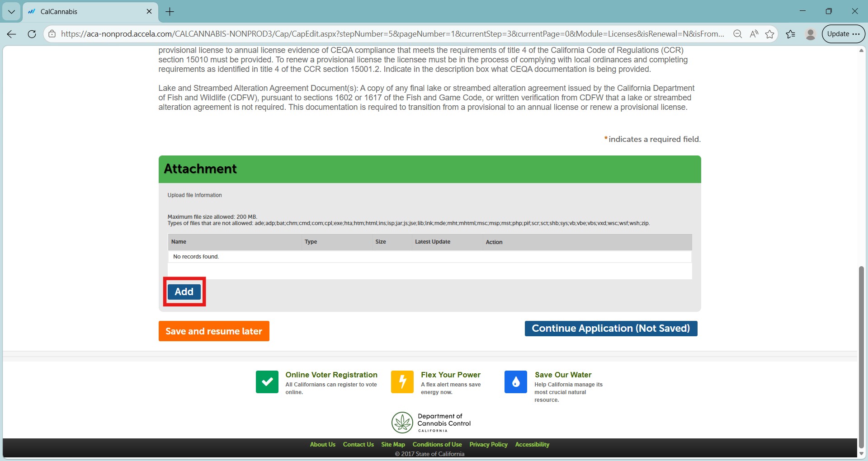
Task: Open the About Us footer link
Action: click(323, 445)
